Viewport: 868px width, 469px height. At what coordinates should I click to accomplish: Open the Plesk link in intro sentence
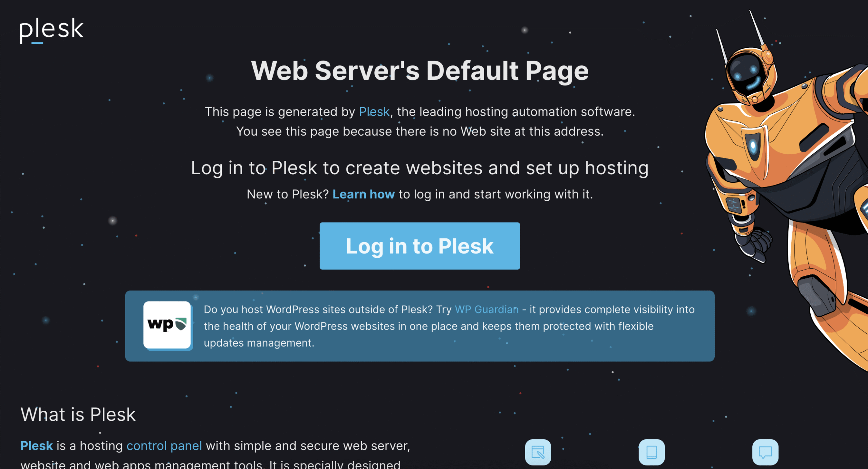tap(374, 112)
